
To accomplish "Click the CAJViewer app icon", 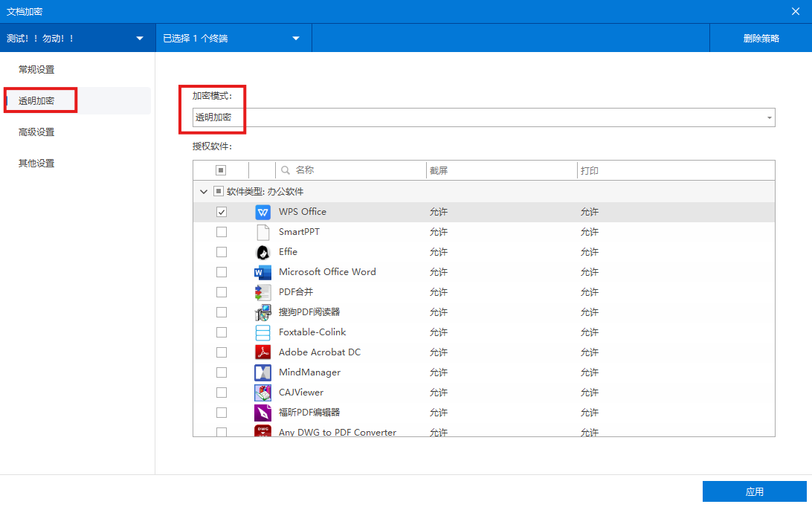I will (x=262, y=393).
